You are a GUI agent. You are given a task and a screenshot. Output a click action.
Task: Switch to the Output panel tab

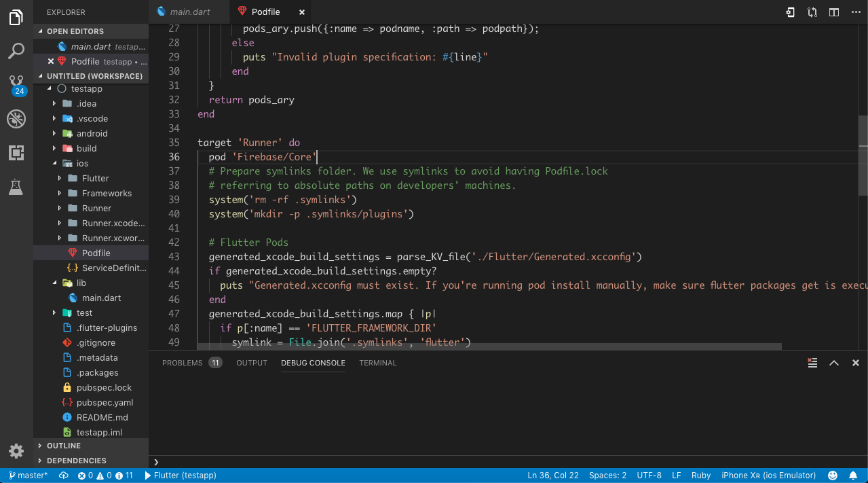pyautogui.click(x=252, y=363)
